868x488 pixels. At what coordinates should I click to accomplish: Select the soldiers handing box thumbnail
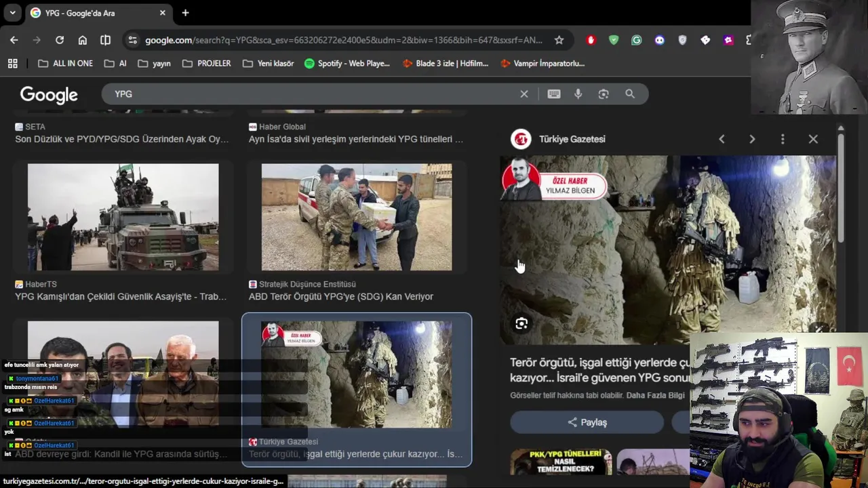coord(357,217)
